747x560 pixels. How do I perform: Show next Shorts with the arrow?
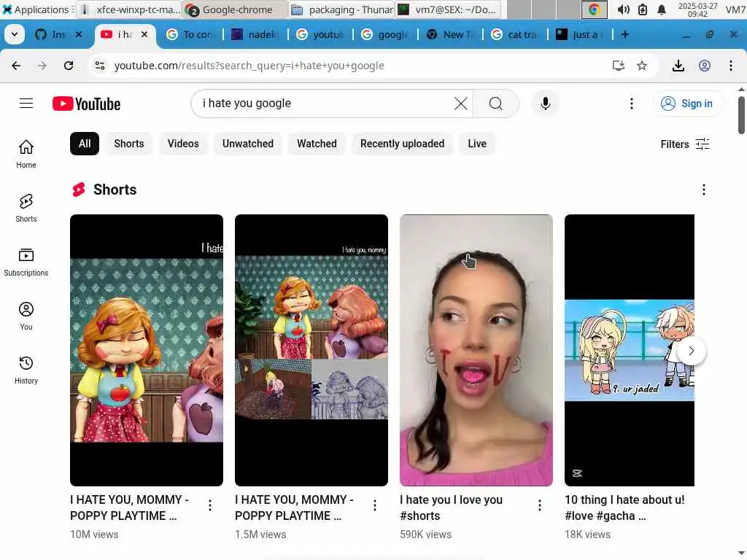tap(692, 351)
